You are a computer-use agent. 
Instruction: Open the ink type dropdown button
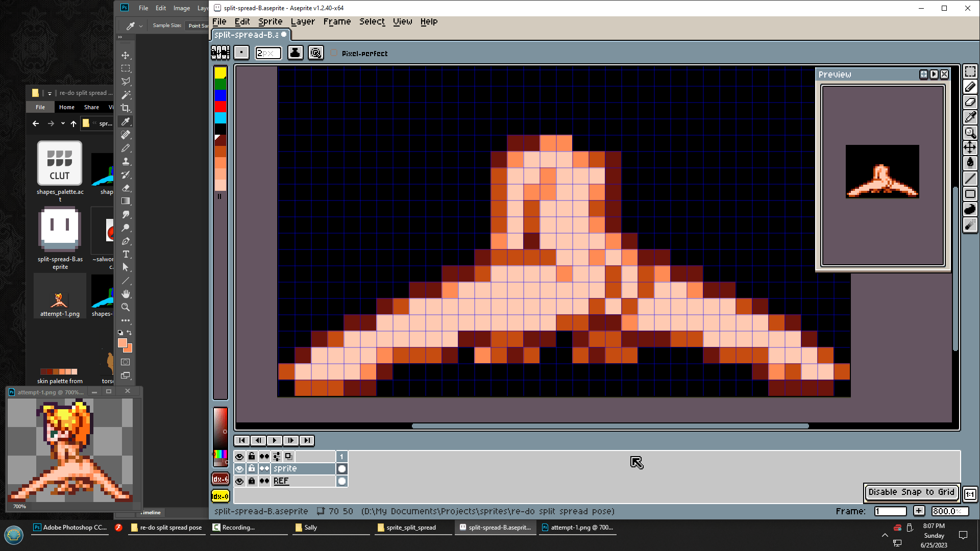click(295, 53)
